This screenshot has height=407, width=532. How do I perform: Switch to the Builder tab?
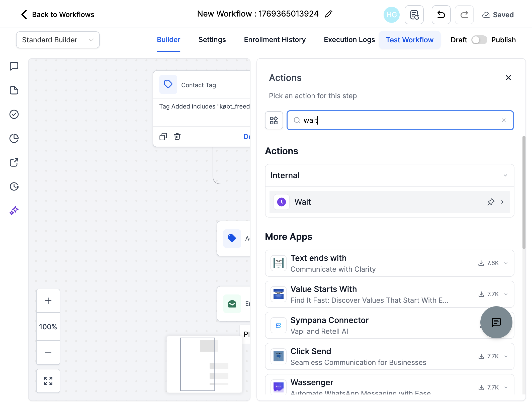(168, 40)
